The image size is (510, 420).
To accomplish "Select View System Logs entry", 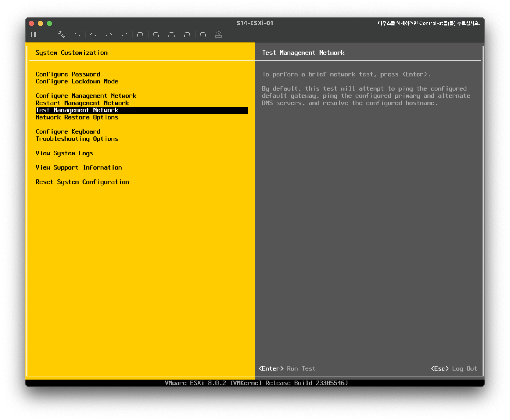I will 64,153.
